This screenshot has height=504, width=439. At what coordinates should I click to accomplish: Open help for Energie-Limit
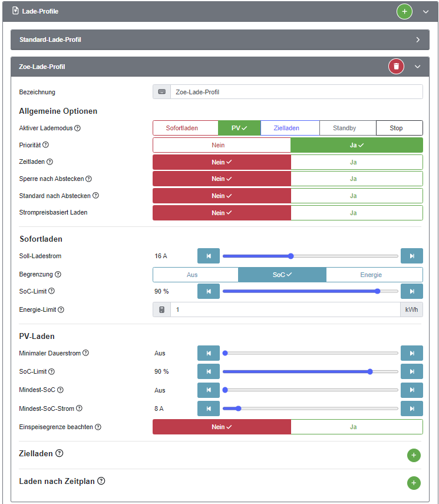tap(61, 309)
